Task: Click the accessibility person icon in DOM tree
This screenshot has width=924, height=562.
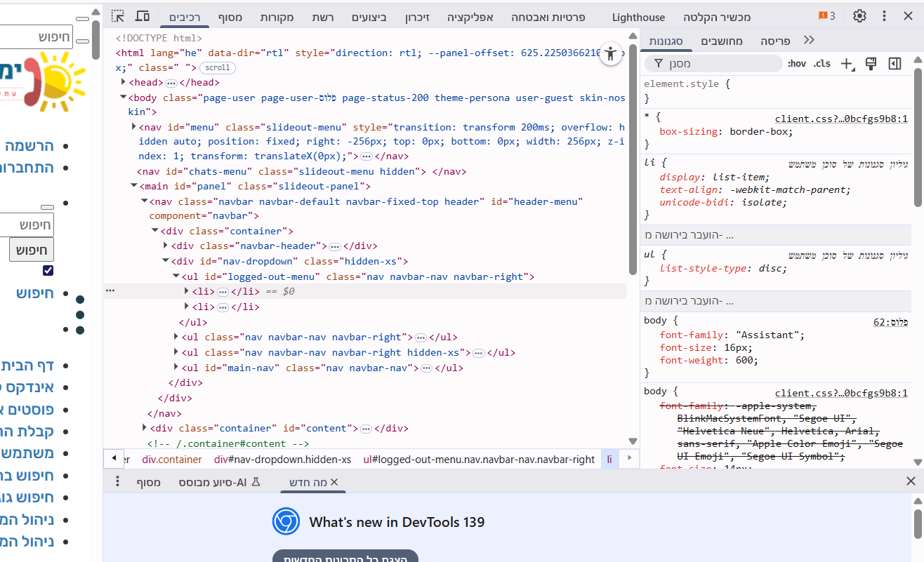Action: click(x=612, y=54)
